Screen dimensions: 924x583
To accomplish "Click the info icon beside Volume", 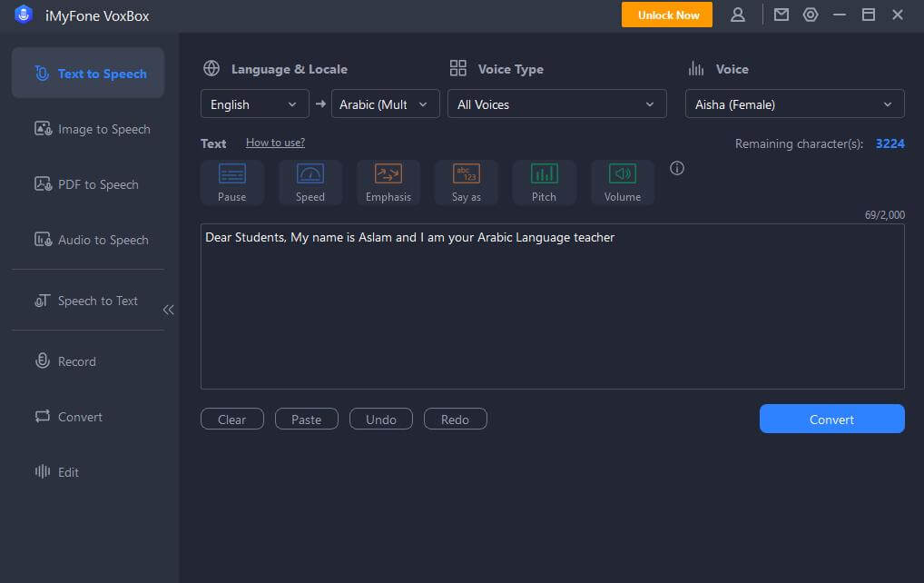I will coord(677,169).
